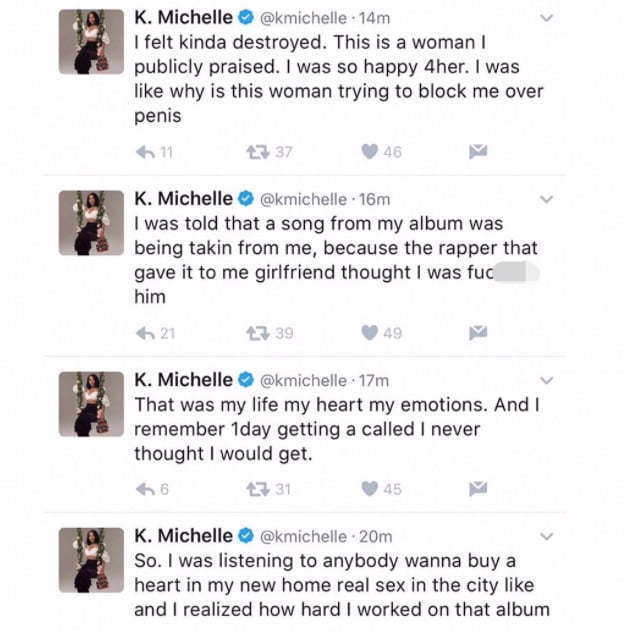Screen dimensions: 626x633
Task: Open the options chevron on the 14m tweet
Action: point(546,18)
